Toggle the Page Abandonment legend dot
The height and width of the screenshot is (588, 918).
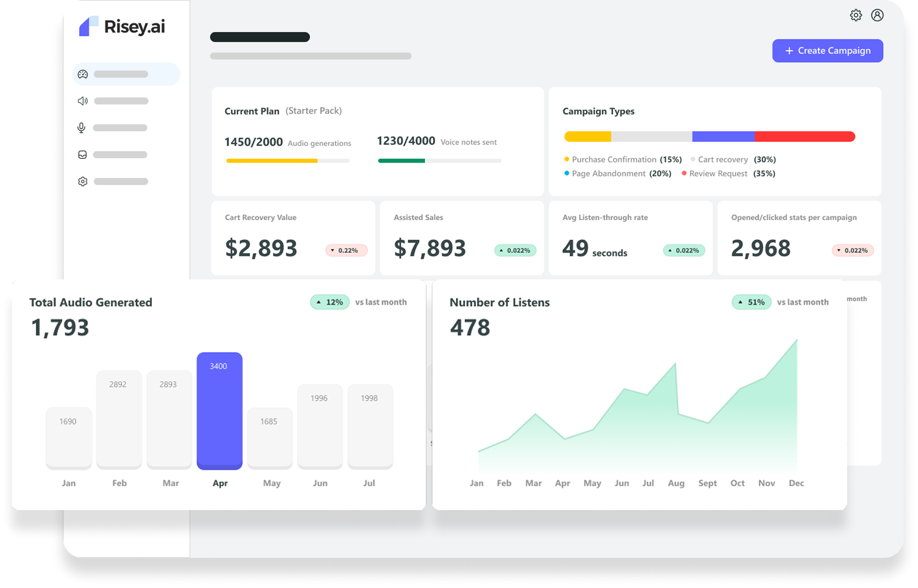point(567,173)
